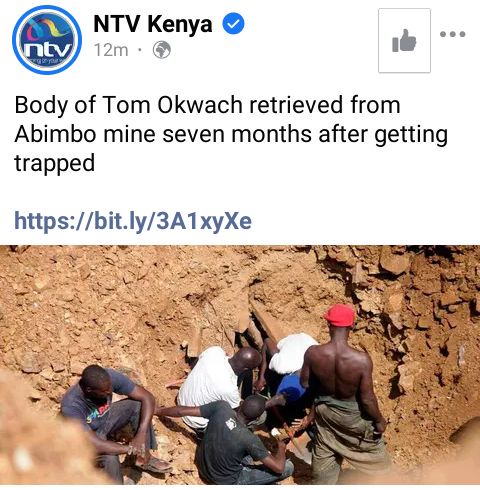480x490 pixels.
Task: Open the mine rescue photo
Action: (x=240, y=365)
